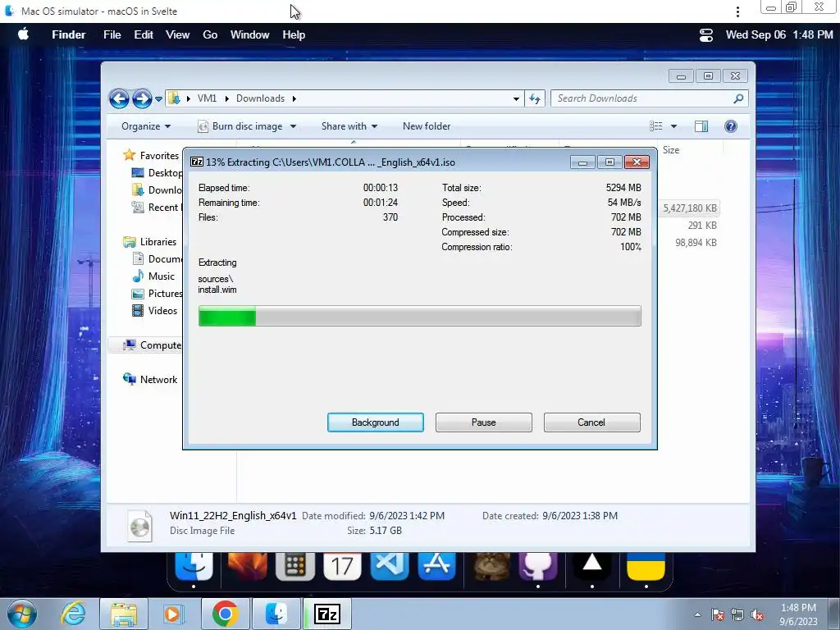Click the Explorer Forward arrow button
This screenshot has height=630, width=840.
[x=142, y=98]
